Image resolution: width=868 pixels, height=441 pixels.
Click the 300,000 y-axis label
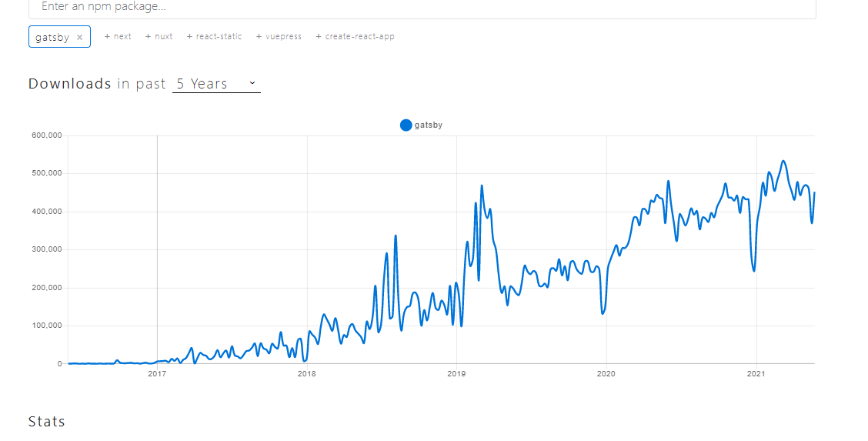coord(46,249)
